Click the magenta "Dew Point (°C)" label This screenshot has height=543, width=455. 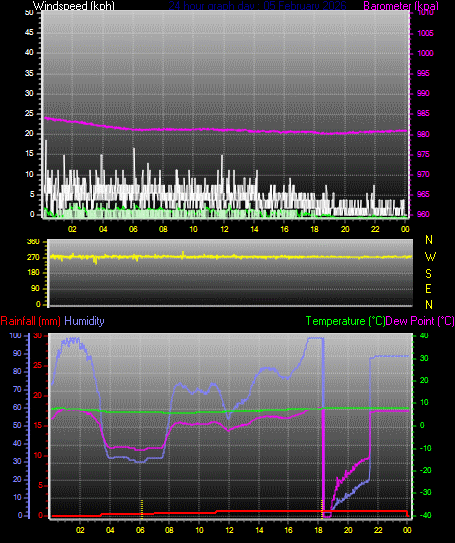pyautogui.click(x=420, y=321)
